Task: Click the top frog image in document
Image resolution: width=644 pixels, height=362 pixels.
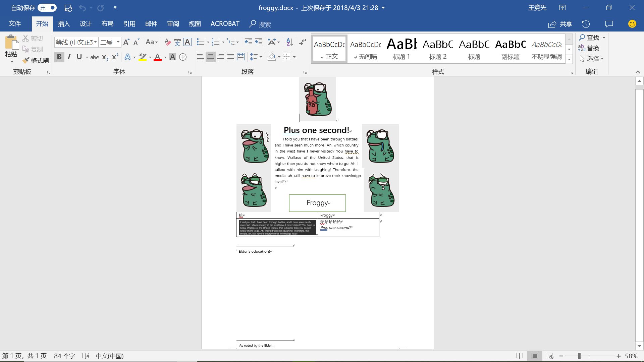Action: click(318, 99)
